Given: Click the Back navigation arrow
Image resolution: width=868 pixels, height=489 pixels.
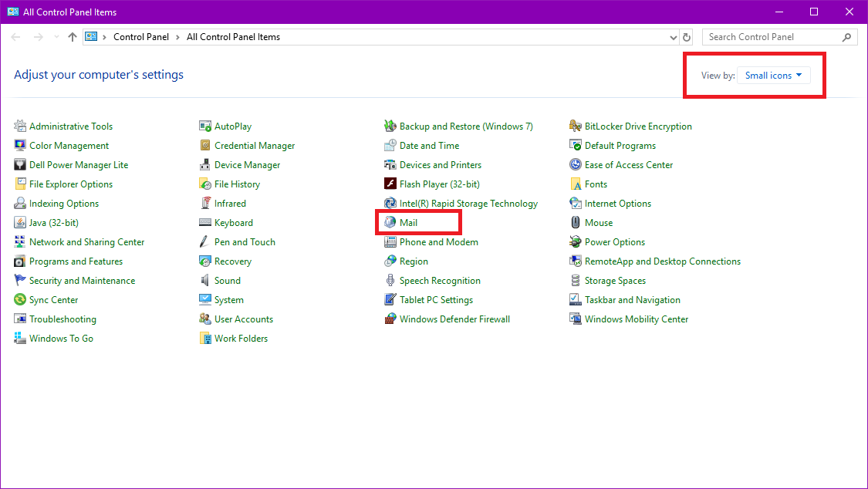Looking at the screenshot, I should coord(15,37).
